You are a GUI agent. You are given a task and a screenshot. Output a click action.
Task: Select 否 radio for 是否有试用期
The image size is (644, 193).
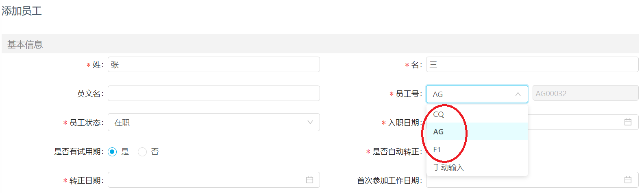[142, 152]
